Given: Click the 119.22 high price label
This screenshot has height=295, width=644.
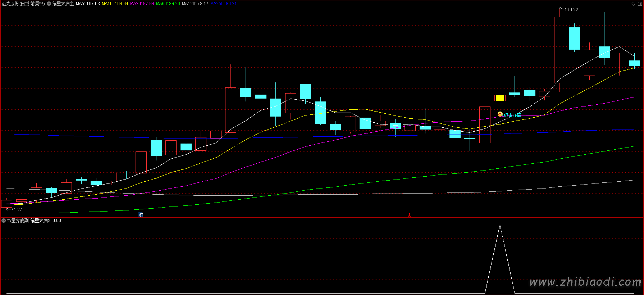Looking at the screenshot, I should click(x=571, y=10).
